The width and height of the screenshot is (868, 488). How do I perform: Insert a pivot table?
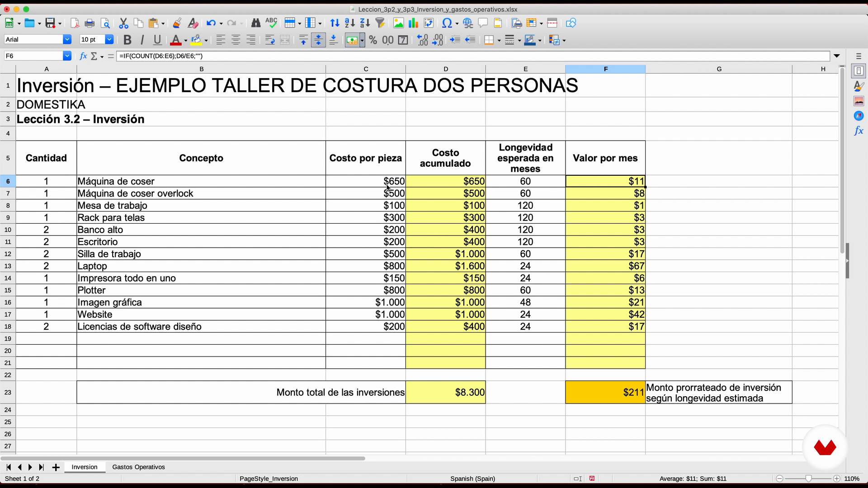429,23
